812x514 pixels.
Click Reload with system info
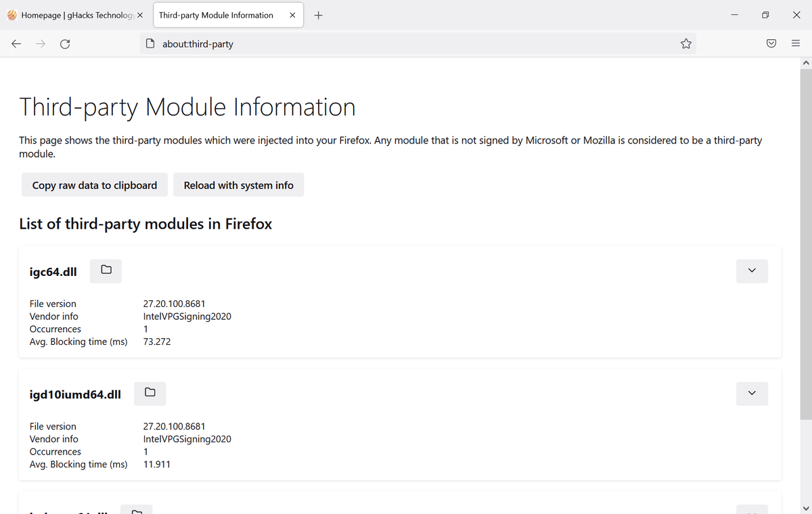pyautogui.click(x=239, y=185)
